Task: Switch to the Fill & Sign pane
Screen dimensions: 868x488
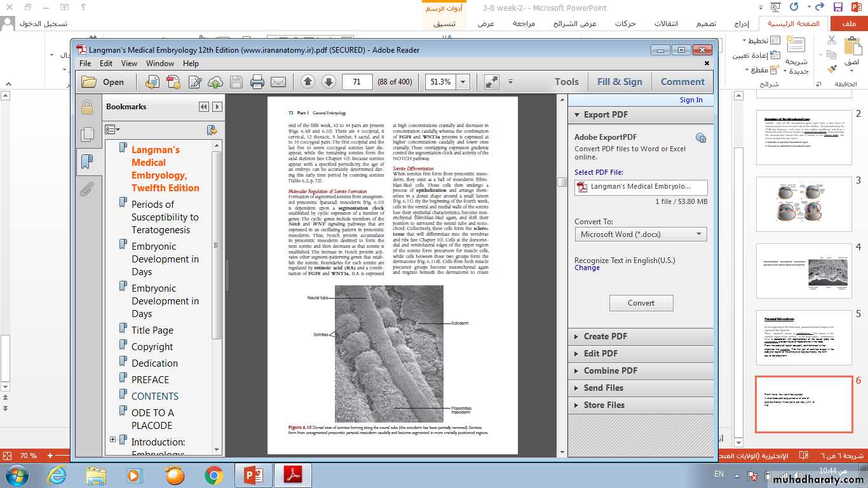Action: (619, 82)
